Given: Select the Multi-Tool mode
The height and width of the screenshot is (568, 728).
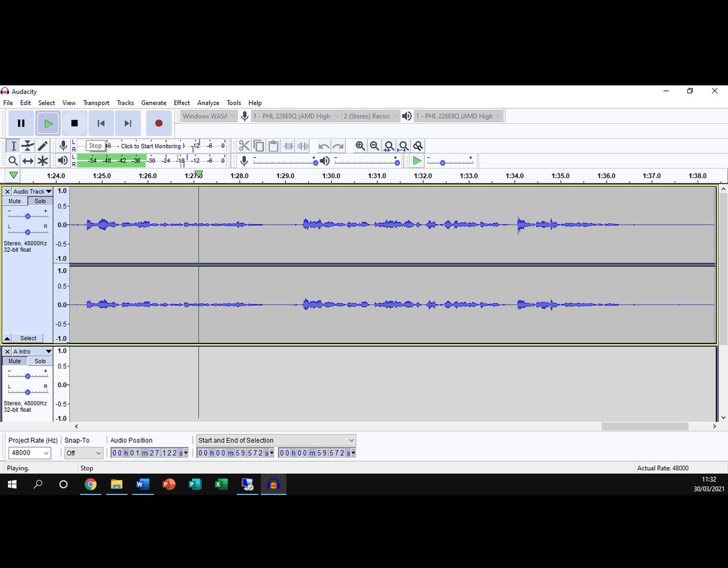Looking at the screenshot, I should point(41,160).
